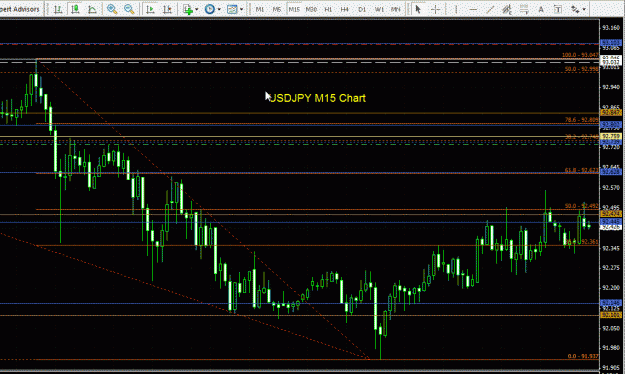
Task: Open the periods dropdown arrow
Action: 219,9
